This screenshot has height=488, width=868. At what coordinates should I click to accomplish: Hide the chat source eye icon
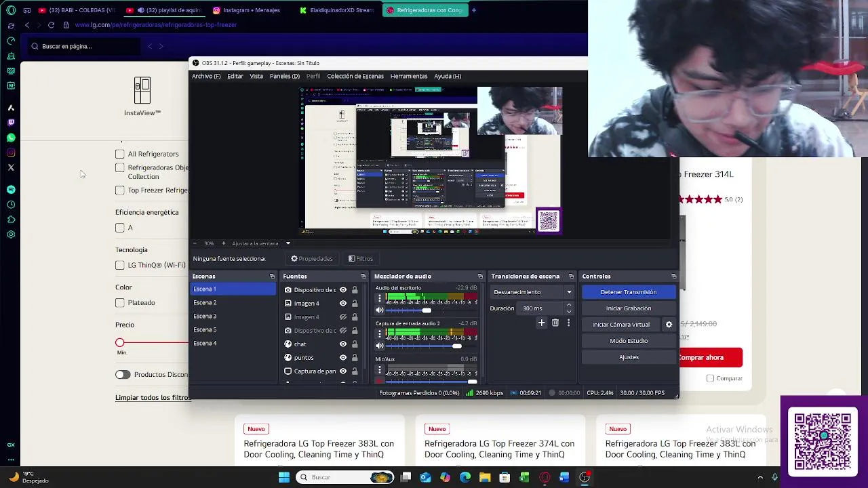[343, 344]
